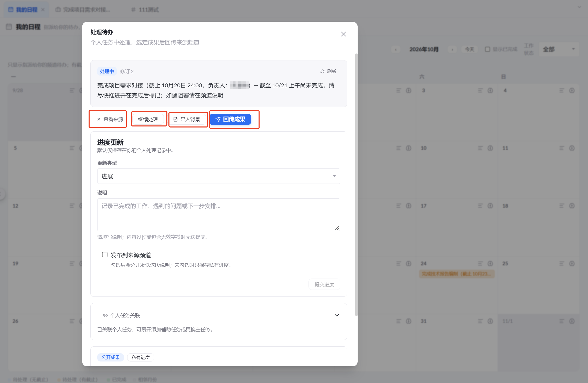Check 发布到来源频道 checkbox
This screenshot has width=588, height=383.
click(105, 255)
